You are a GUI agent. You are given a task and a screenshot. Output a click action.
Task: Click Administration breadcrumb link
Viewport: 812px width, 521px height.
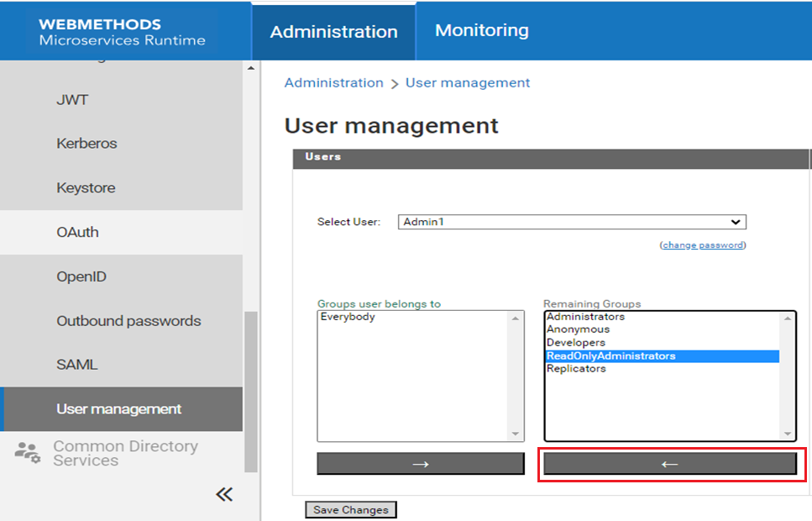pyautogui.click(x=333, y=82)
